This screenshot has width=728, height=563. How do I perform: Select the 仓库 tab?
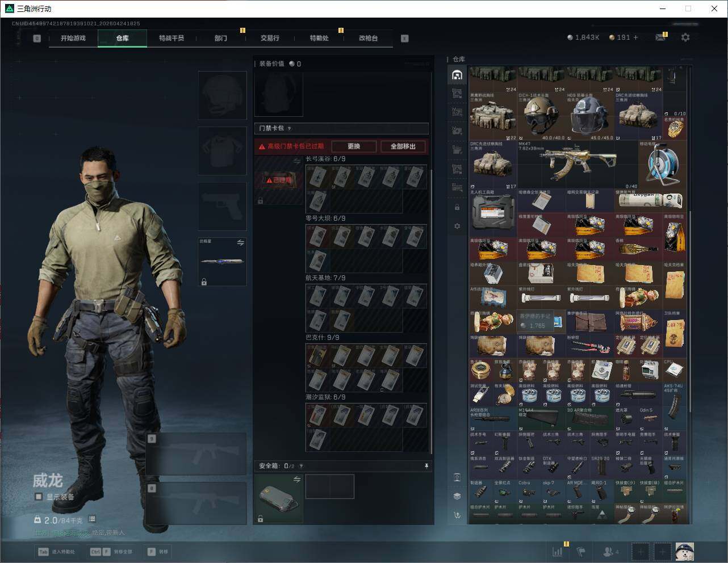pyautogui.click(x=123, y=38)
